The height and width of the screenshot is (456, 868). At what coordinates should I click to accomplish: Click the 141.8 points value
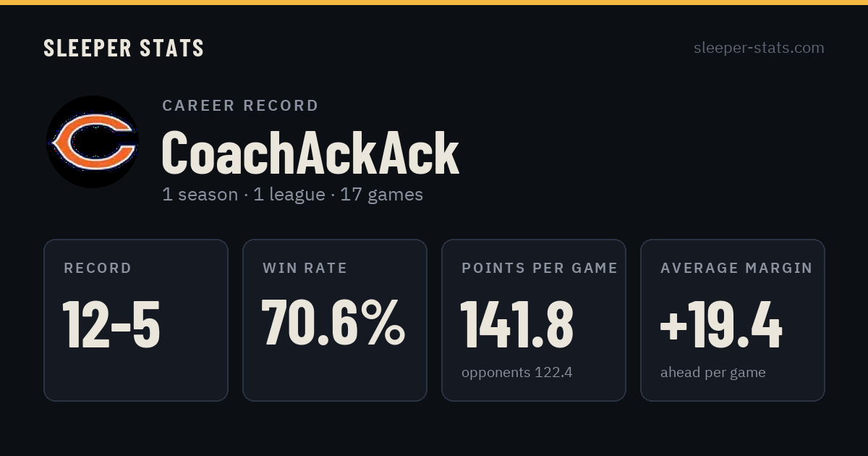[x=517, y=324]
